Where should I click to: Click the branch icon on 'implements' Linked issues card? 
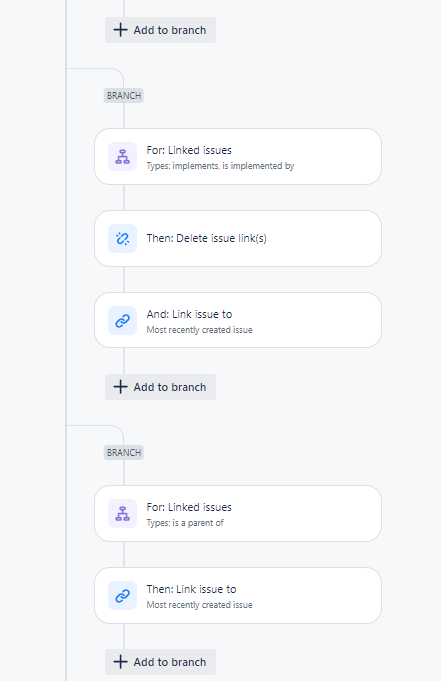pyautogui.click(x=123, y=157)
